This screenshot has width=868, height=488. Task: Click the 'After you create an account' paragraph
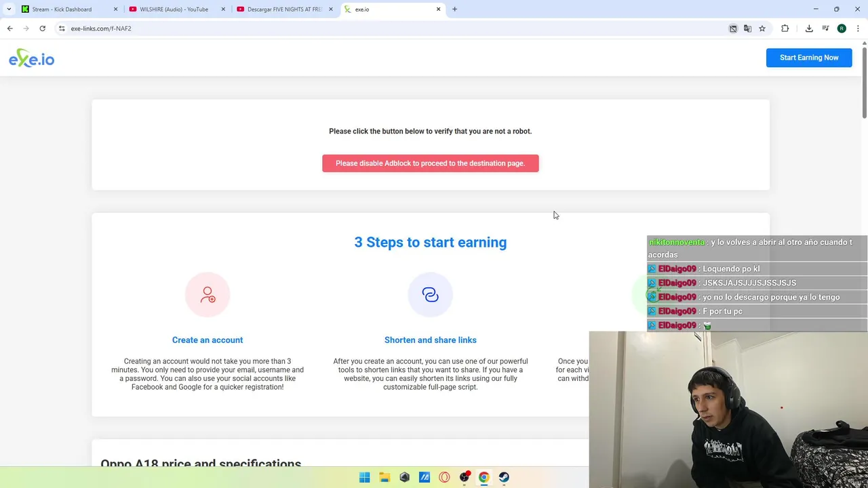[x=431, y=374]
